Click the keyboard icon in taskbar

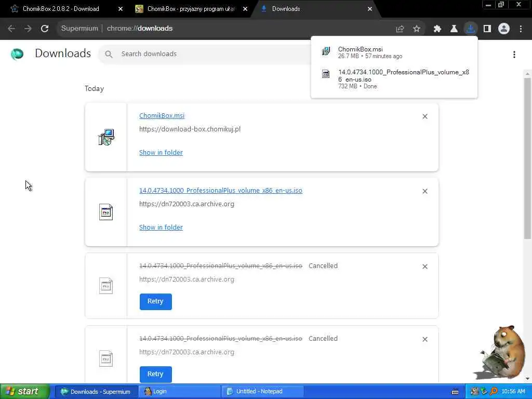point(455,392)
